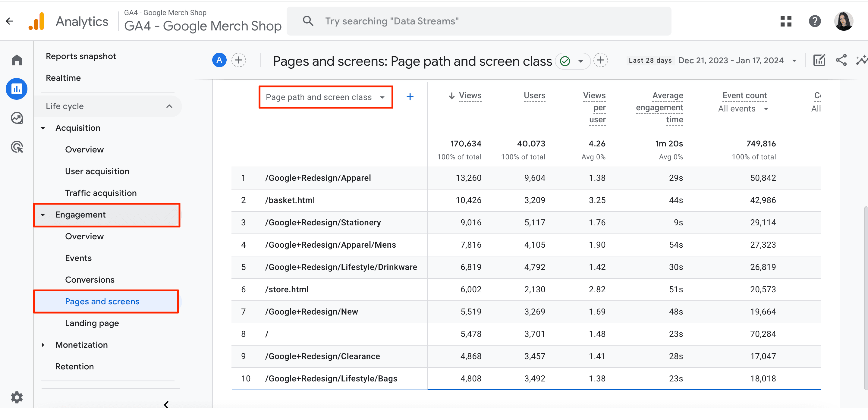
Task: Click the help question mark icon
Action: pos(815,22)
